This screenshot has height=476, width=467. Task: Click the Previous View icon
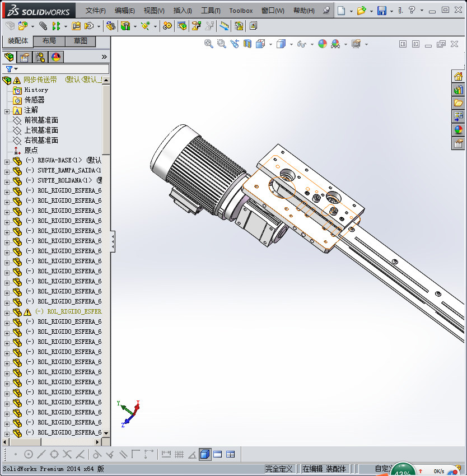tap(235, 44)
